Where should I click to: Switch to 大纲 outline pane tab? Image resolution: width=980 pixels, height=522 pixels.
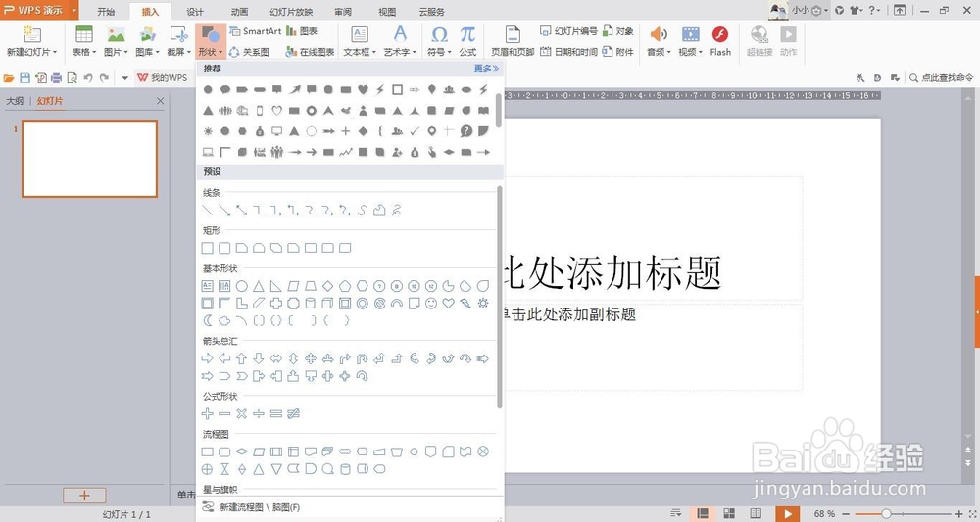click(x=15, y=101)
